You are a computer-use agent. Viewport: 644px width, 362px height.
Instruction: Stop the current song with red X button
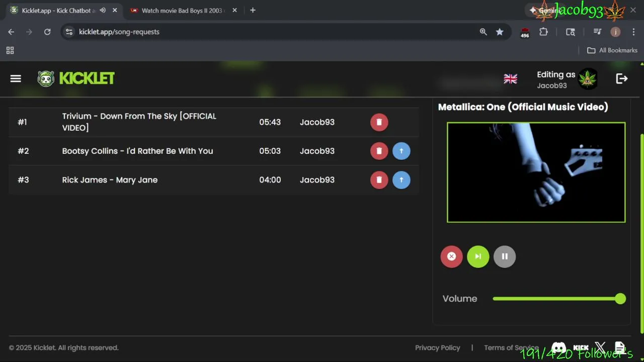[451, 256]
